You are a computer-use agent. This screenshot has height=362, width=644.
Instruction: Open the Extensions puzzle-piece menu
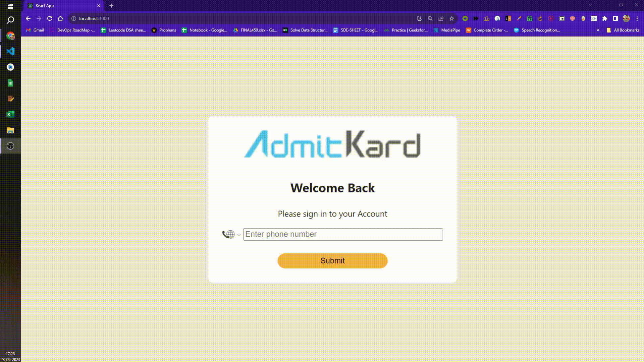(605, 18)
